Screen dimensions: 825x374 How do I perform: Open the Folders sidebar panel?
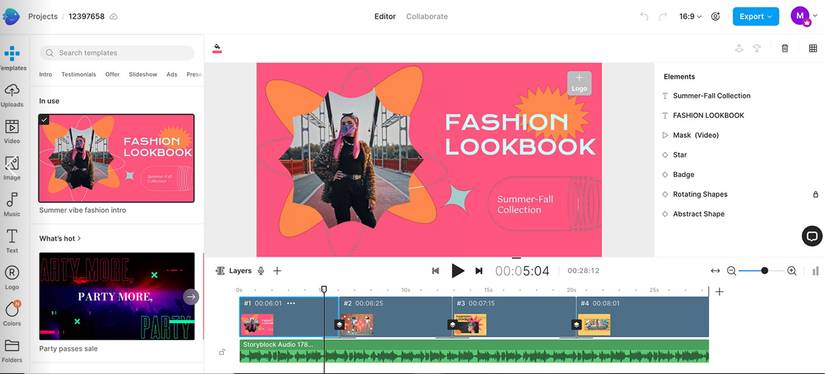pos(12,350)
